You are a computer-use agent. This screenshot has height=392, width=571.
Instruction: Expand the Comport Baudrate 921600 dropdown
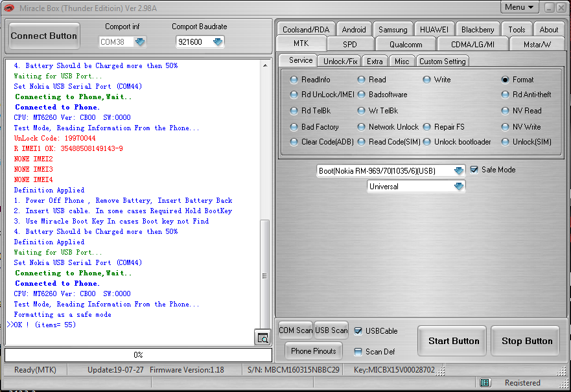click(x=218, y=42)
